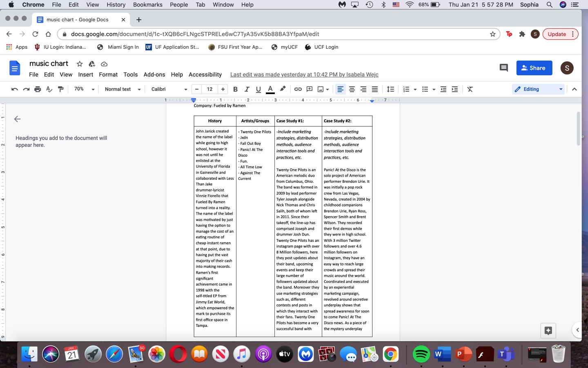Set center text alignment
Viewport: 588px width, 368px height.
(x=352, y=89)
